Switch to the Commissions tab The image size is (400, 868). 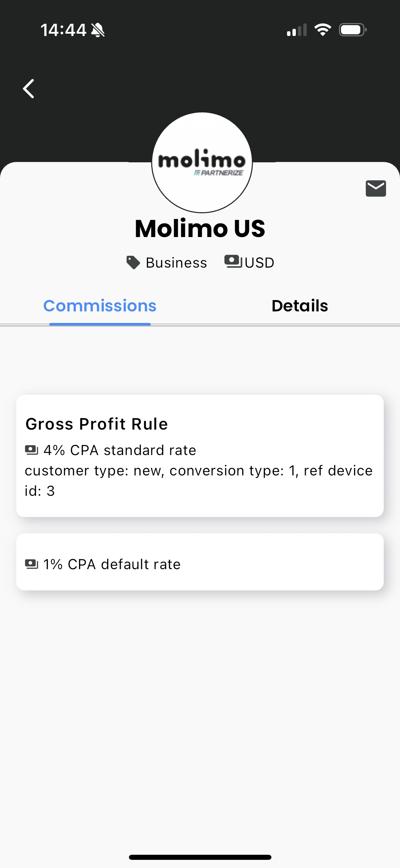click(100, 306)
